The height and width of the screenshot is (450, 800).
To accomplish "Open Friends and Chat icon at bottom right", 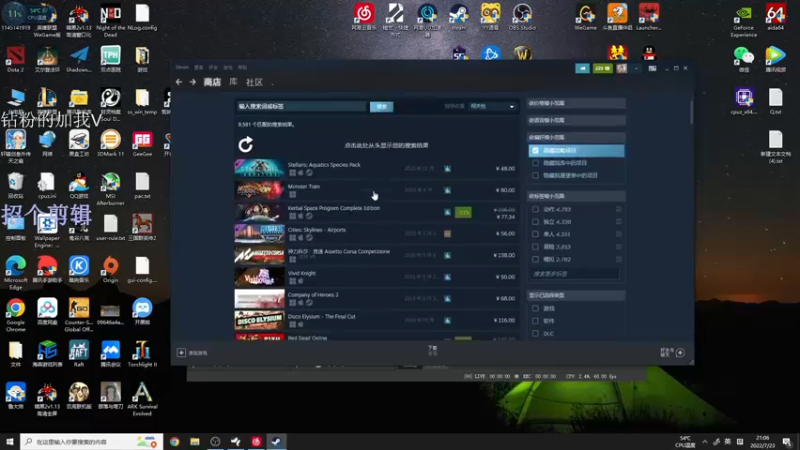I will (680, 353).
